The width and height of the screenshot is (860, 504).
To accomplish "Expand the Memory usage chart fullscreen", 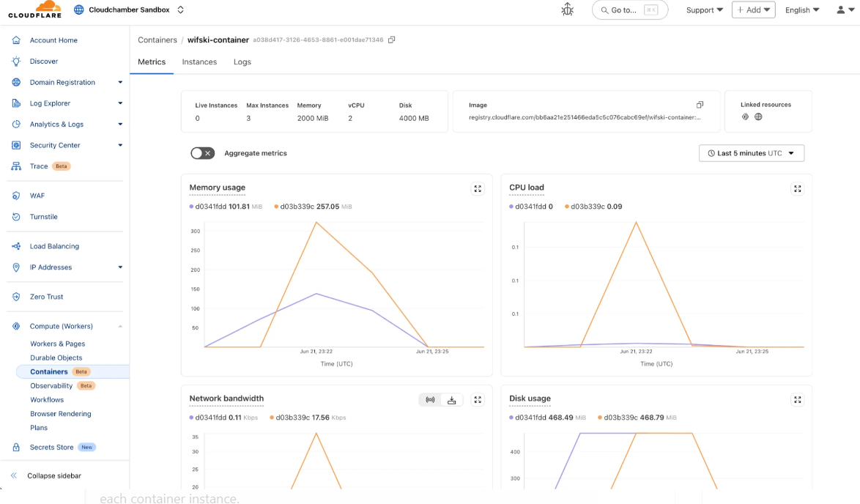I will [478, 189].
